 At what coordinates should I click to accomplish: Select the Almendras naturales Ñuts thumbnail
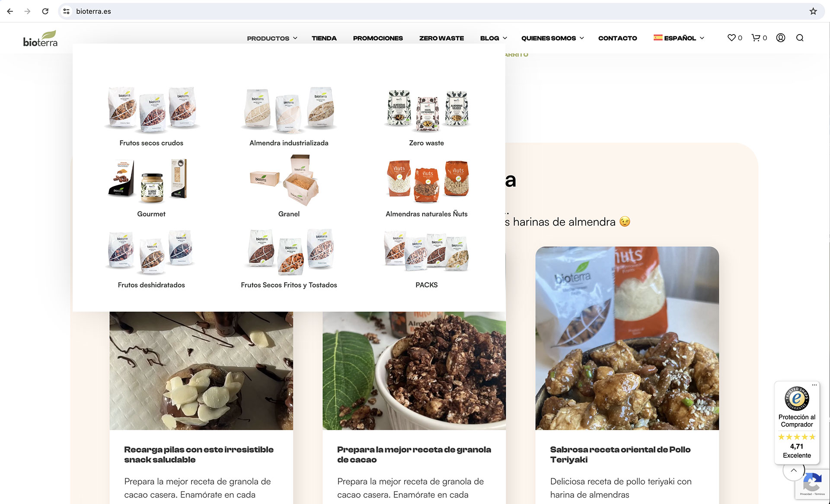[427, 181]
